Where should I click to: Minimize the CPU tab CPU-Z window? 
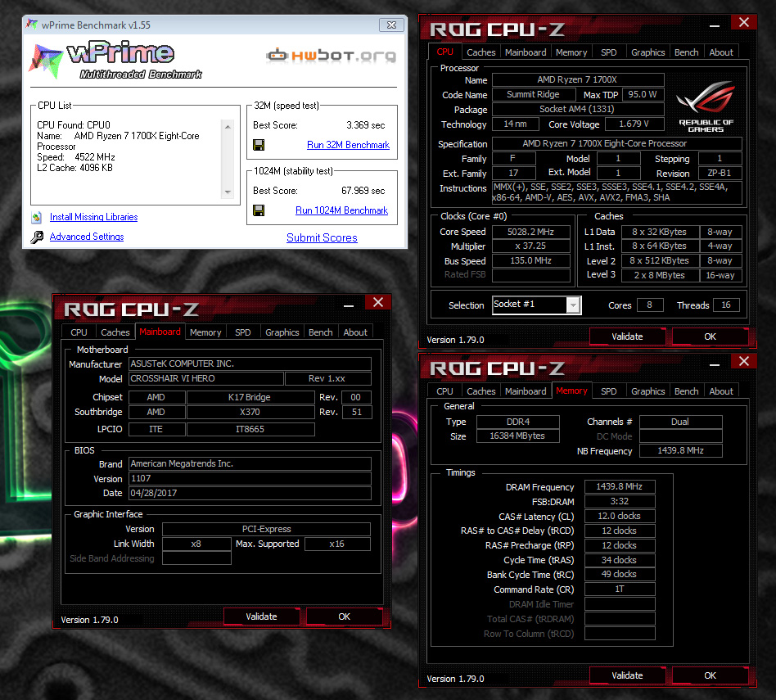(x=714, y=25)
